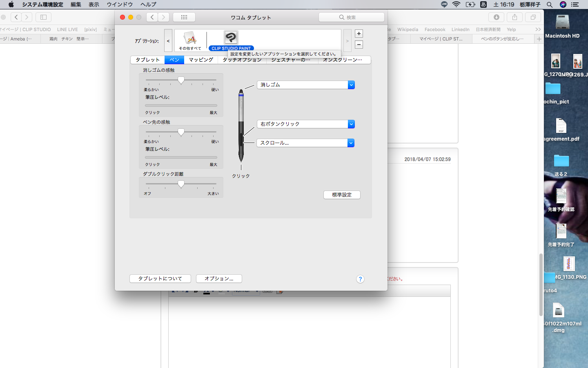Screen dimensions: 588x368
Task: Remove application with the minus button
Action: tap(359, 45)
